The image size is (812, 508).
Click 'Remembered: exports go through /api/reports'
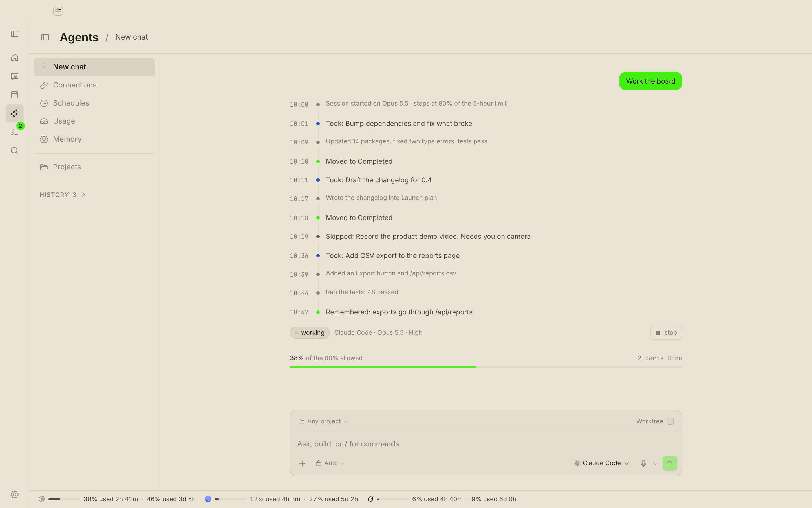tap(399, 312)
